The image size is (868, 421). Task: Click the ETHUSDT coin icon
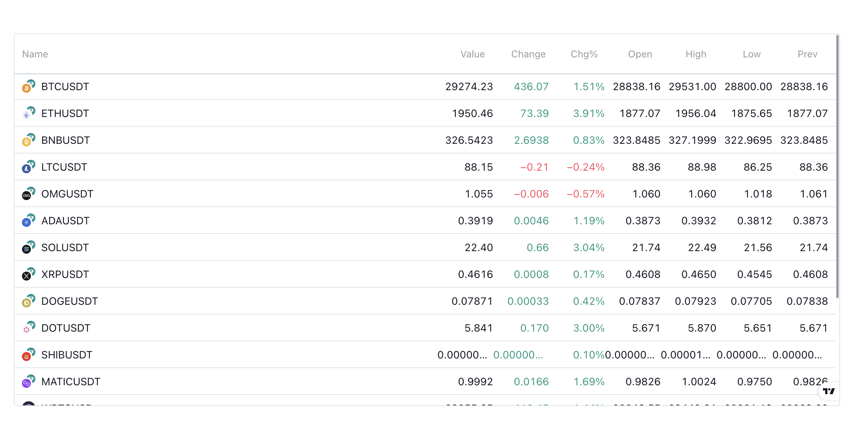(x=28, y=113)
